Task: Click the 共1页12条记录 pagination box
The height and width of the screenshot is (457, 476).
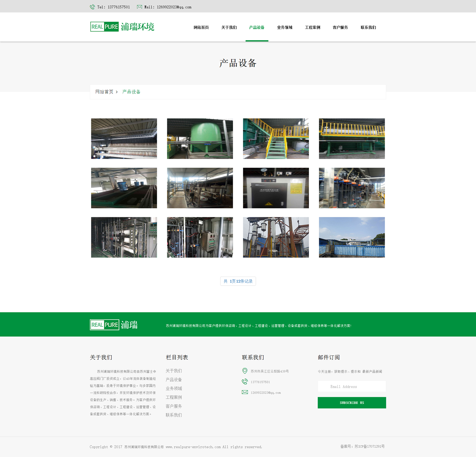Action: pos(238,281)
